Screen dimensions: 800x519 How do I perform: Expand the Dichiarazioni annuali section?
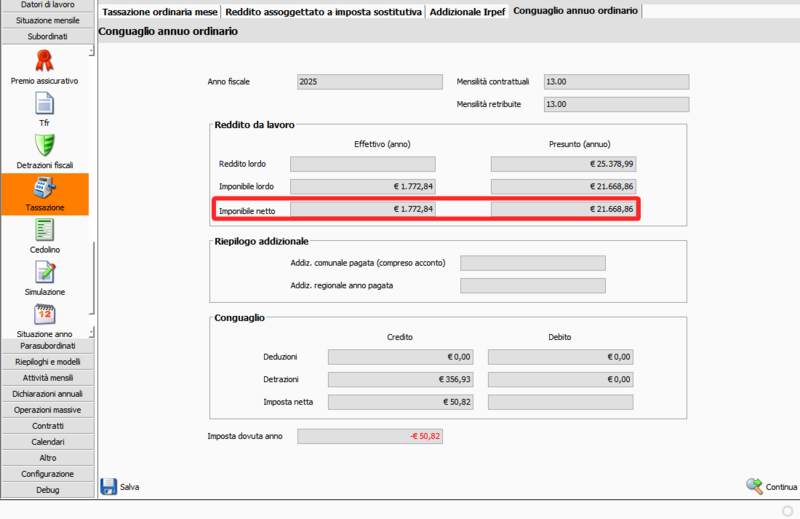(47, 394)
